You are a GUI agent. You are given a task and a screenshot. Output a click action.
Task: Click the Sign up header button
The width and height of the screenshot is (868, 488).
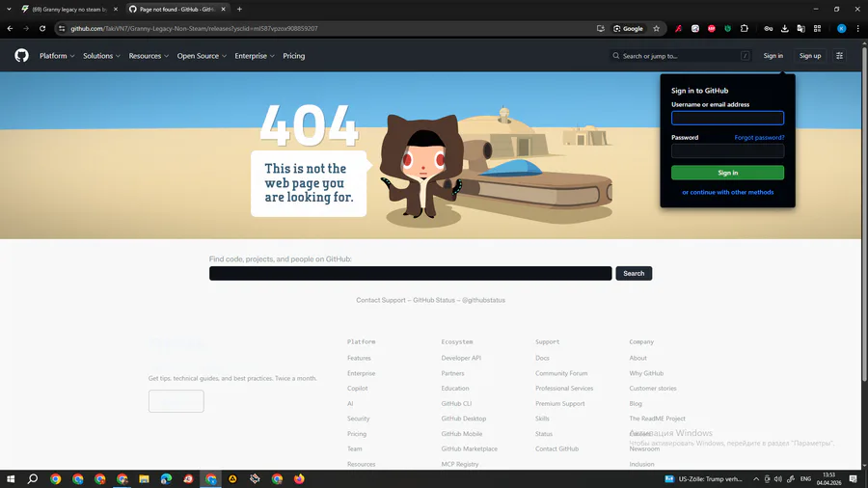(x=810, y=55)
